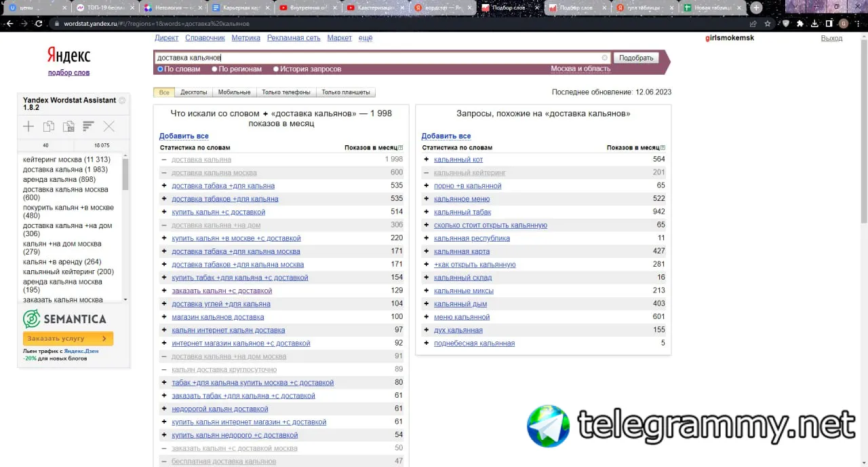Image resolution: width=868 pixels, height=467 pixels.
Task: Click the "Подобрать" button
Action: (636, 58)
